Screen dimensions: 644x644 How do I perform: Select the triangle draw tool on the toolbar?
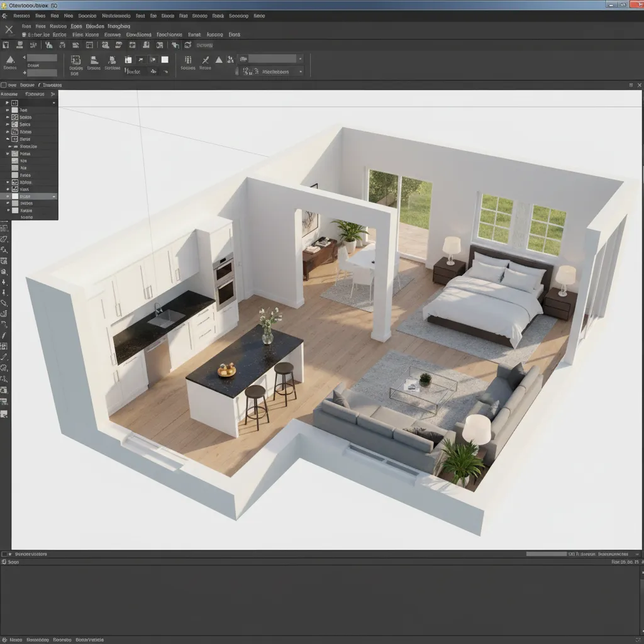point(218,60)
